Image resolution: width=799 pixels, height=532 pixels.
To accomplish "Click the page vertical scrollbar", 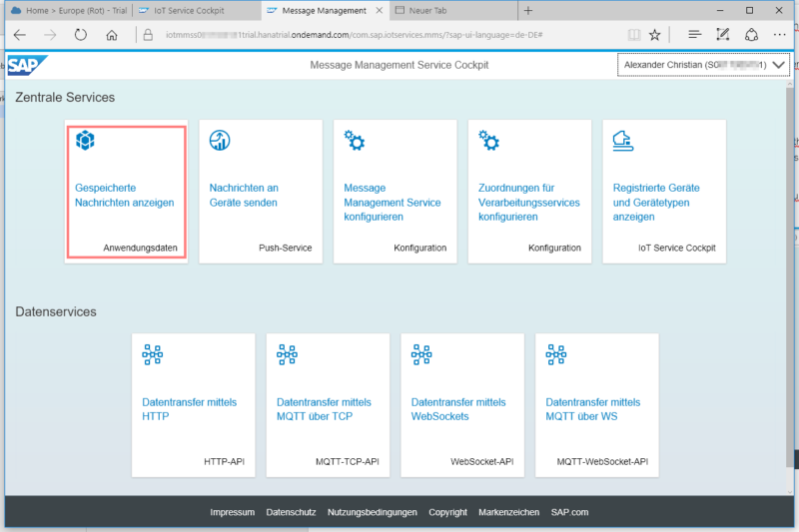I will click(x=790, y=279).
